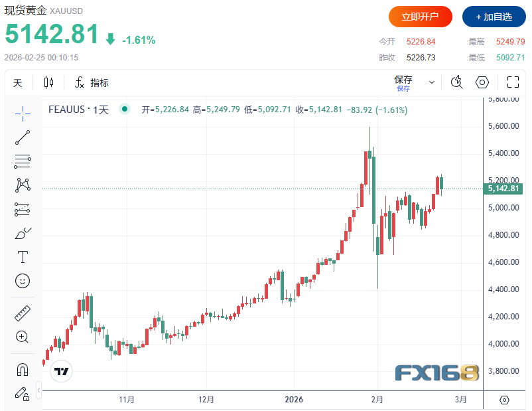The height and width of the screenshot is (411, 532).
Task: Pick the ruler measure tool
Action: click(23, 314)
